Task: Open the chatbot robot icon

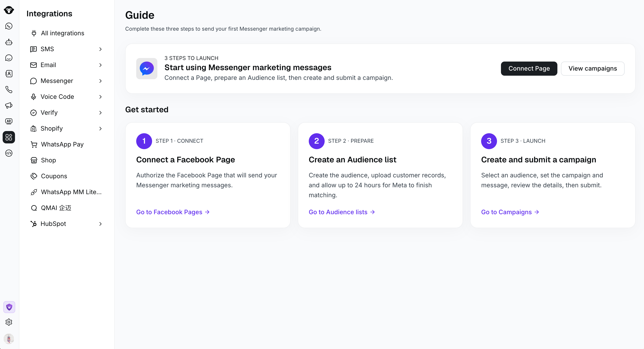Action: pos(9,42)
